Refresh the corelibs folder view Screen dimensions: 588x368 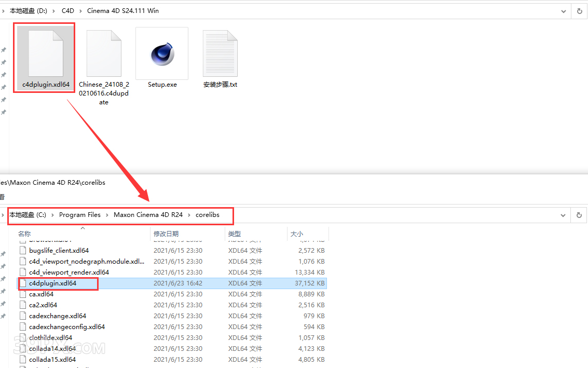[x=579, y=215]
